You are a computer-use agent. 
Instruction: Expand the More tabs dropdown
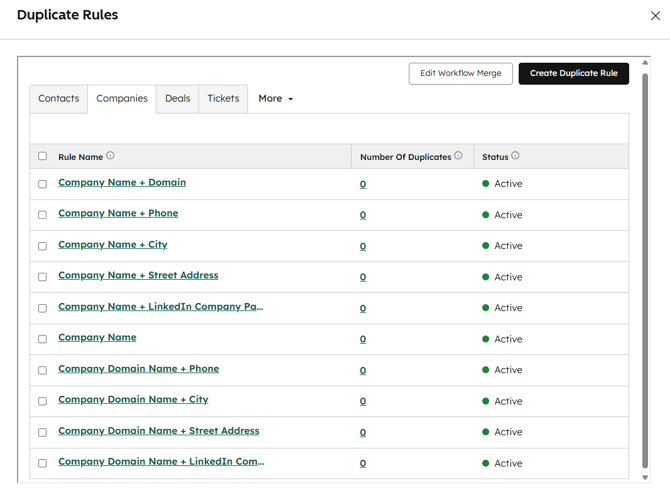pos(276,99)
